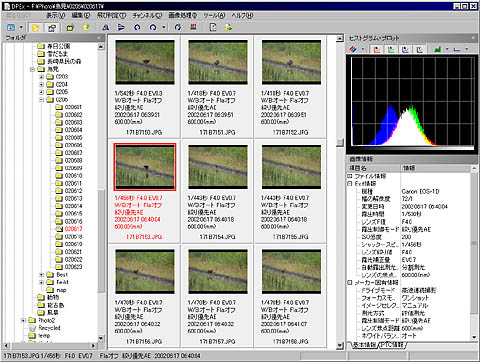Click the thumbnail view mode icon
Image resolution: width=480 pixels, height=362 pixels.
(x=11, y=27)
